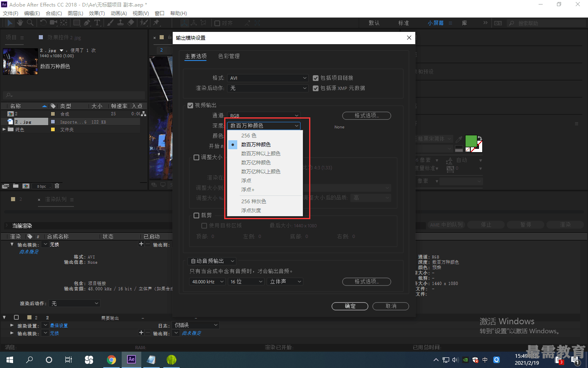Toggle the 对齐 snapping checkbox in toolbar
This screenshot has width=588, height=368.
[217, 23]
